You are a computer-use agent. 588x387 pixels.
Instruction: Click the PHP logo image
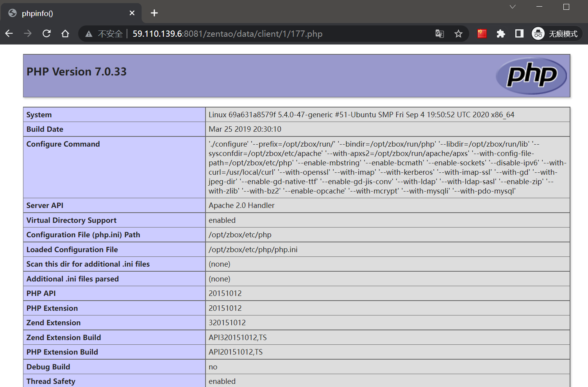coord(531,76)
